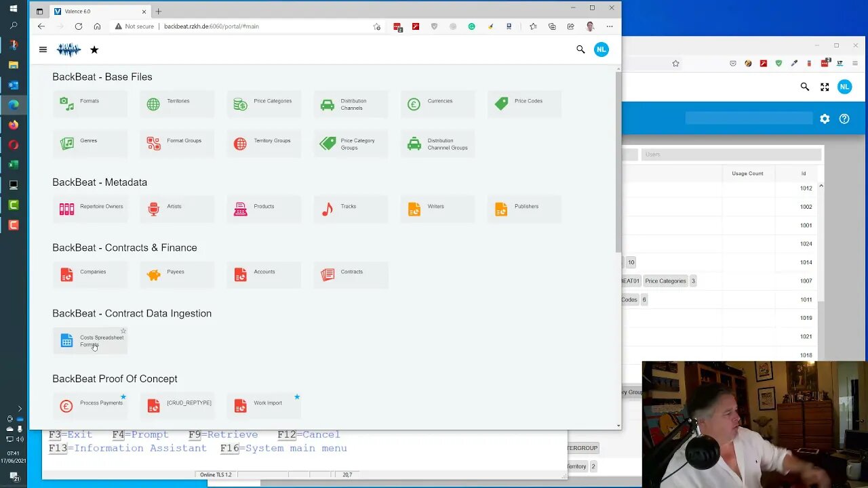
Task: Click the BackBeat waveform logo
Action: pyautogui.click(x=68, y=49)
